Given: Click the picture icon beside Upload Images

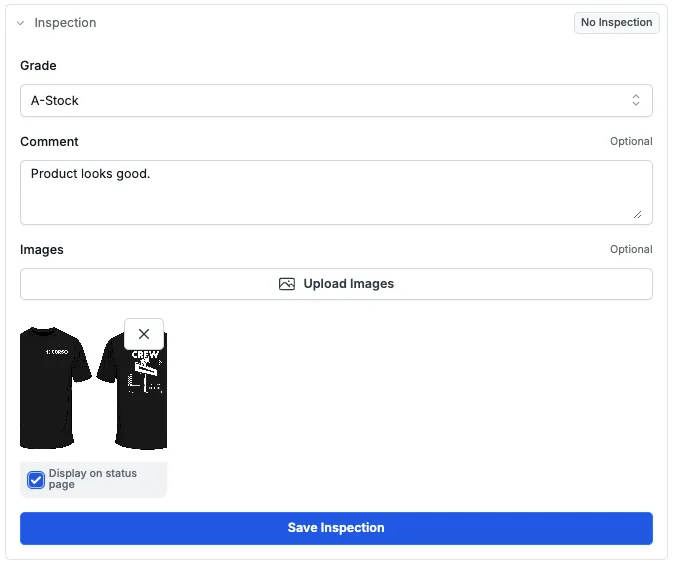Looking at the screenshot, I should coord(287,284).
